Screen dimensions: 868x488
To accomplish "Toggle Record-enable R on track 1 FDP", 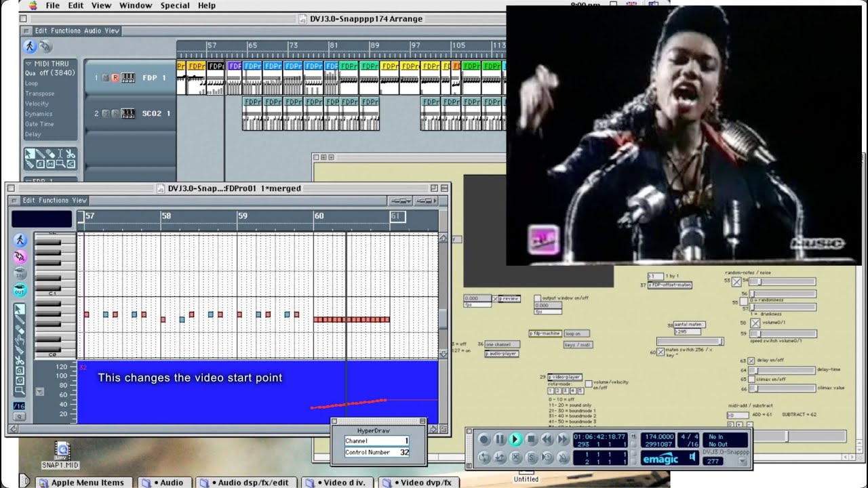I will [x=115, y=78].
